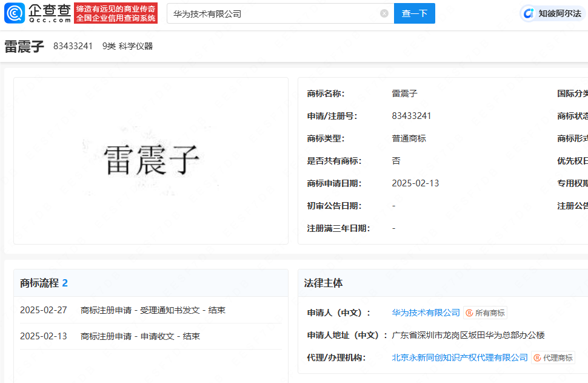
Task: Click the 商标流程 count number 2
Action: pos(65,283)
